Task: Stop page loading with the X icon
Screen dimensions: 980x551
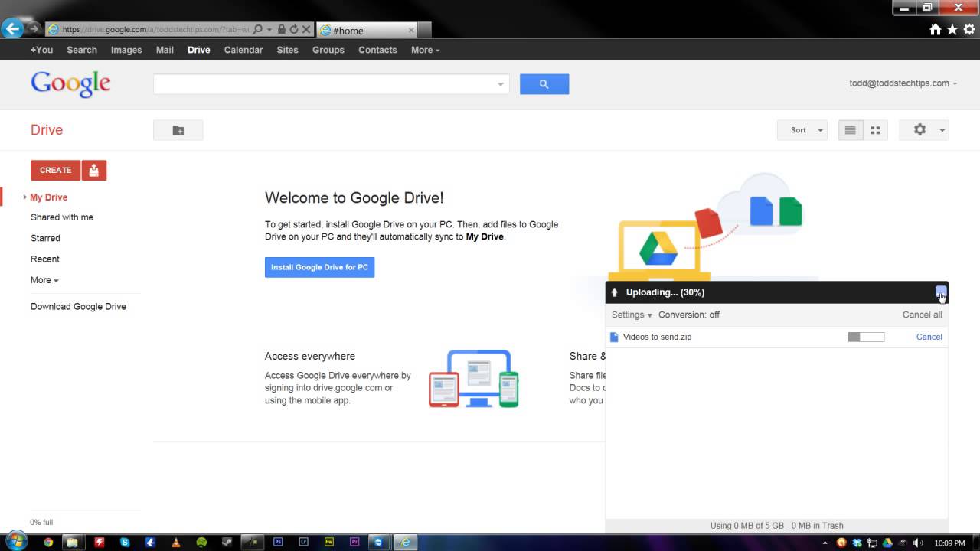Action: pos(306,30)
